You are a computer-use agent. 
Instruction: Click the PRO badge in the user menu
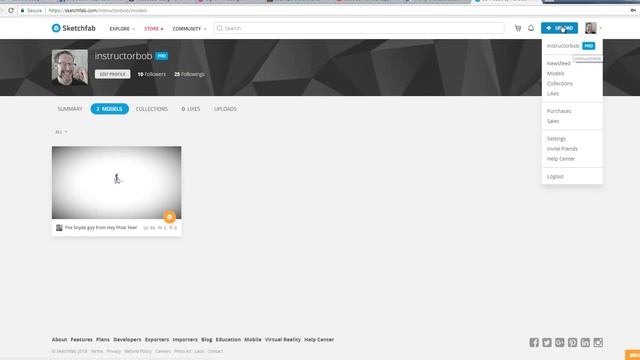click(x=589, y=46)
